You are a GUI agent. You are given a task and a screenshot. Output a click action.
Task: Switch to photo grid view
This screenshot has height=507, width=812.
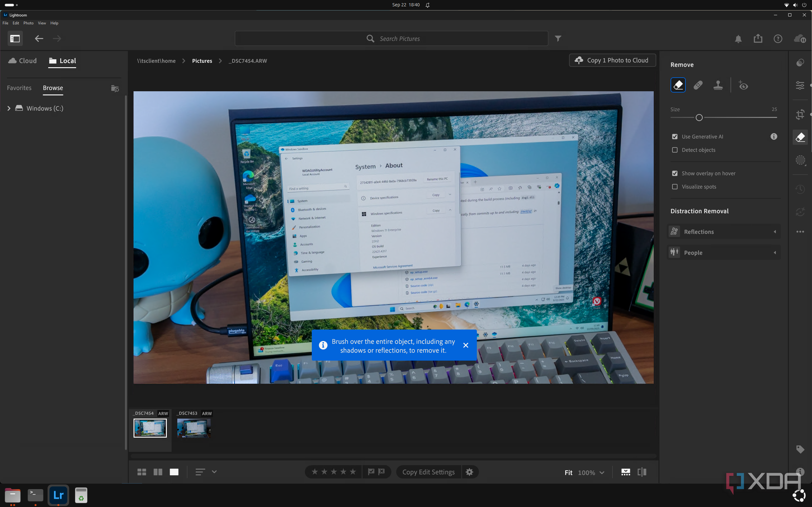point(141,472)
